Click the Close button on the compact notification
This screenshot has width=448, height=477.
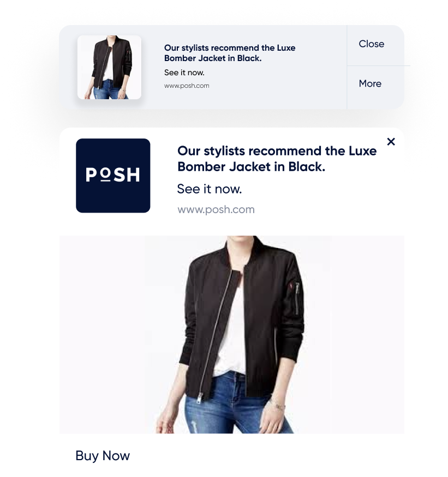pyautogui.click(x=371, y=44)
